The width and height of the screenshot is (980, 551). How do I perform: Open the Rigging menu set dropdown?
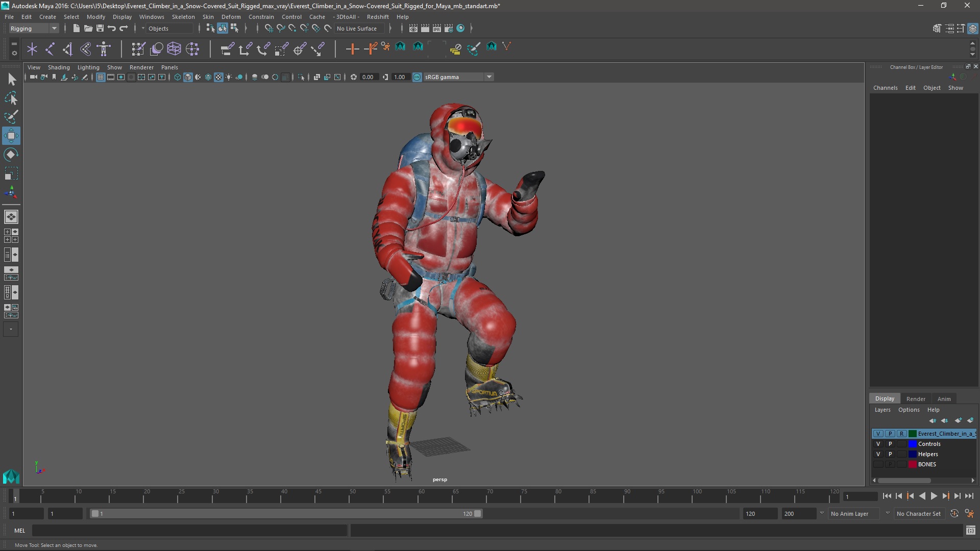coord(34,29)
